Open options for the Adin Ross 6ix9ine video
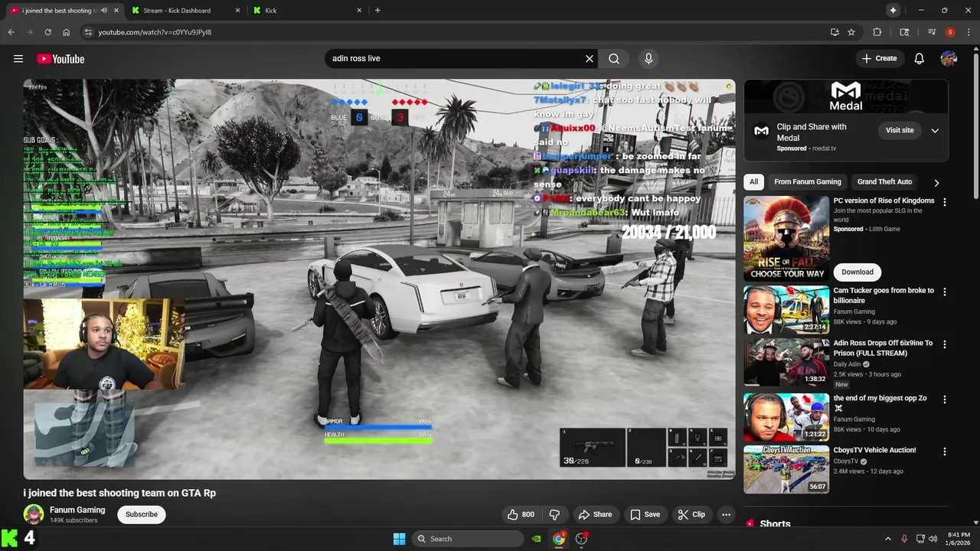980x551 pixels. click(x=944, y=344)
